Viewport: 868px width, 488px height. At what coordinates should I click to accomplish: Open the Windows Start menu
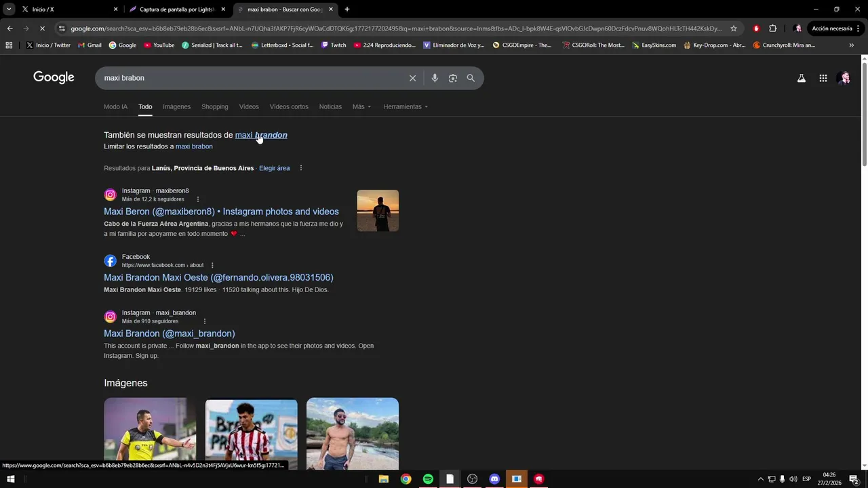pos(10,479)
